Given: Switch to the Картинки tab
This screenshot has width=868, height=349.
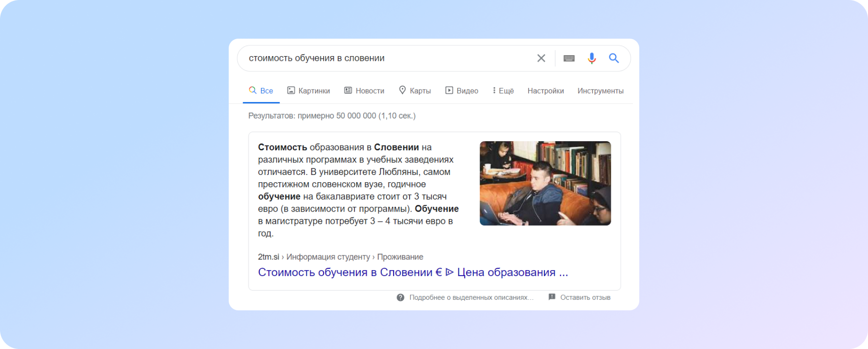Looking at the screenshot, I should pos(309,90).
